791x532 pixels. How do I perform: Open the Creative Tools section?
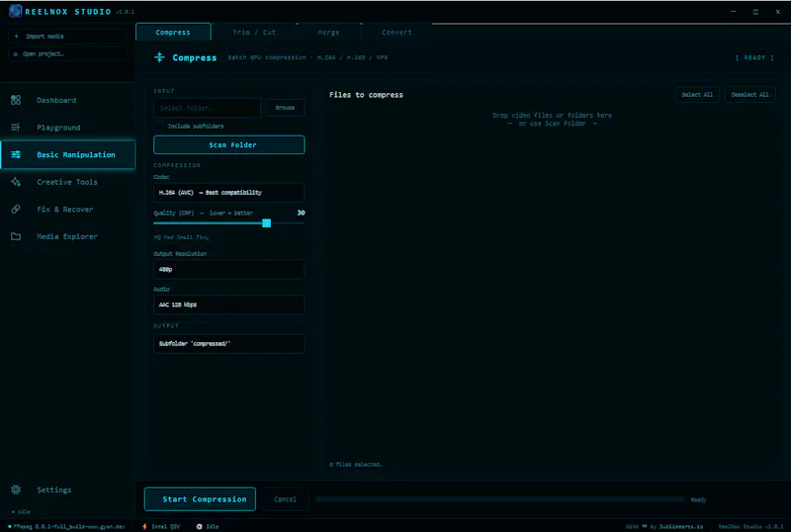coord(67,182)
